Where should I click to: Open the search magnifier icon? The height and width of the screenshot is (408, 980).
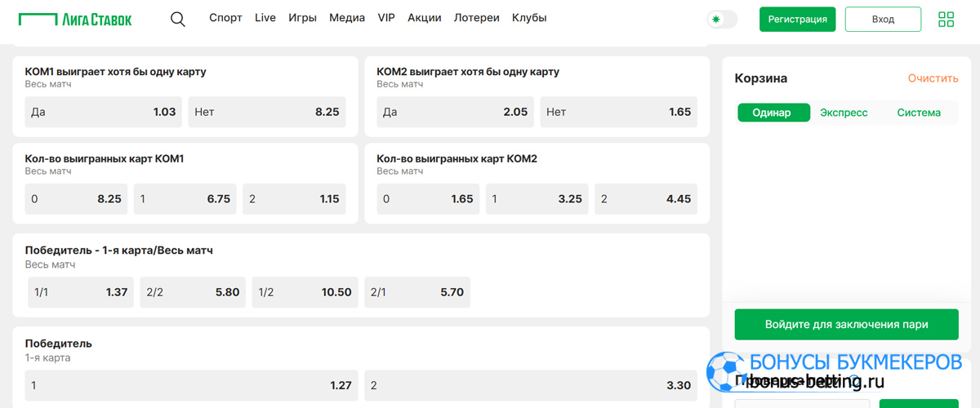pyautogui.click(x=177, y=19)
